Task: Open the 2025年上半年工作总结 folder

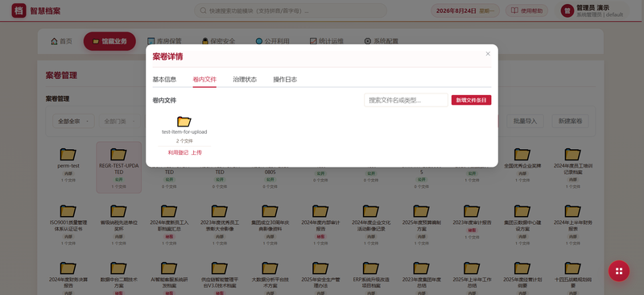Action: pos(472,268)
